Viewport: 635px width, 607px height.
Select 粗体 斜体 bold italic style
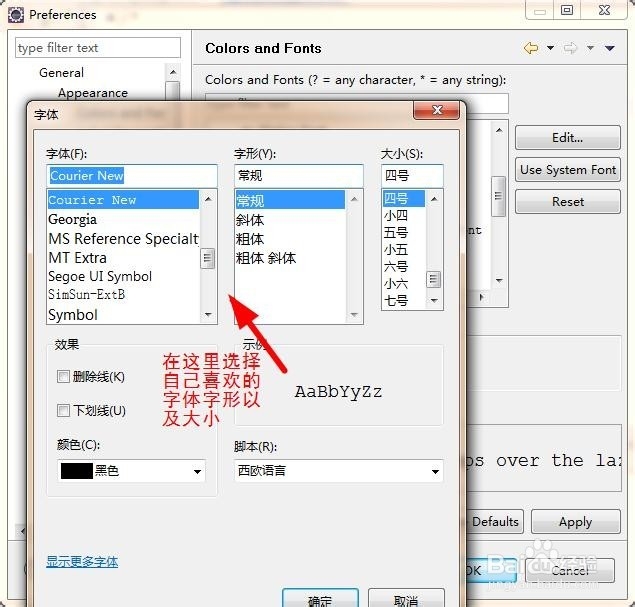point(290,258)
